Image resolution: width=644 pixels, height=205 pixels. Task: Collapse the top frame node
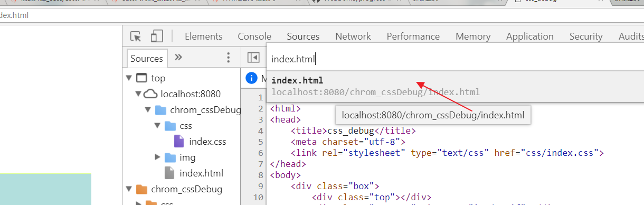[x=129, y=78]
